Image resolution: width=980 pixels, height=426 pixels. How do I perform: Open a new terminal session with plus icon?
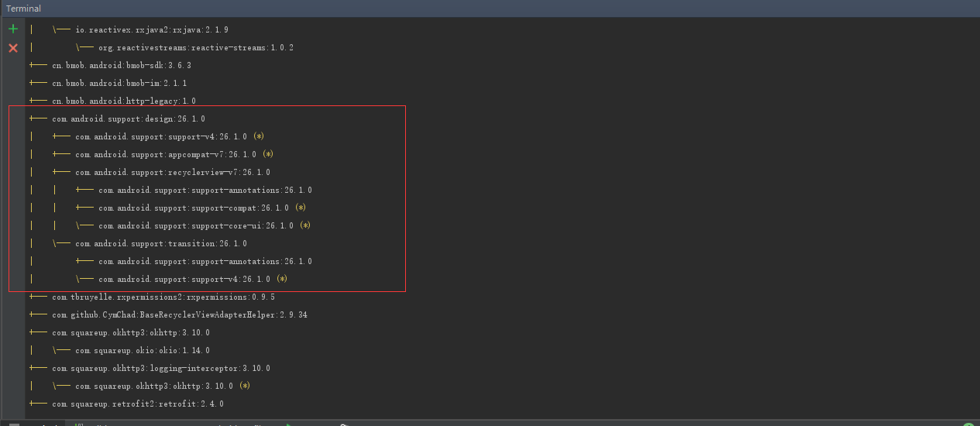[x=12, y=29]
